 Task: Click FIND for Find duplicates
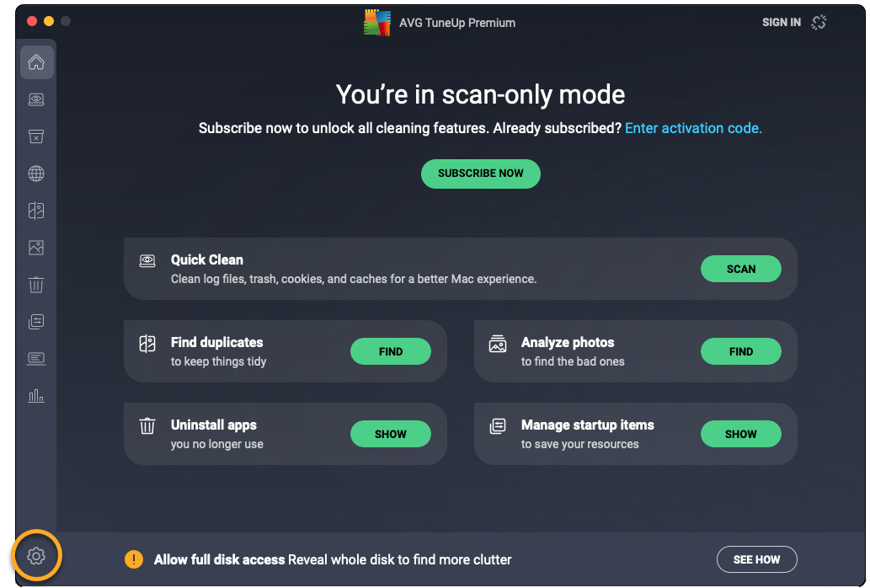[391, 351]
